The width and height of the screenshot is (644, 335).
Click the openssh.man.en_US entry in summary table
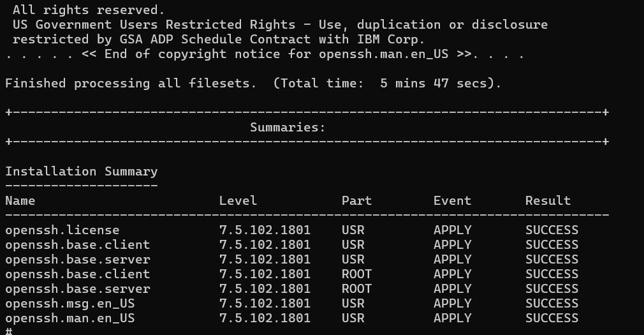click(x=70, y=318)
